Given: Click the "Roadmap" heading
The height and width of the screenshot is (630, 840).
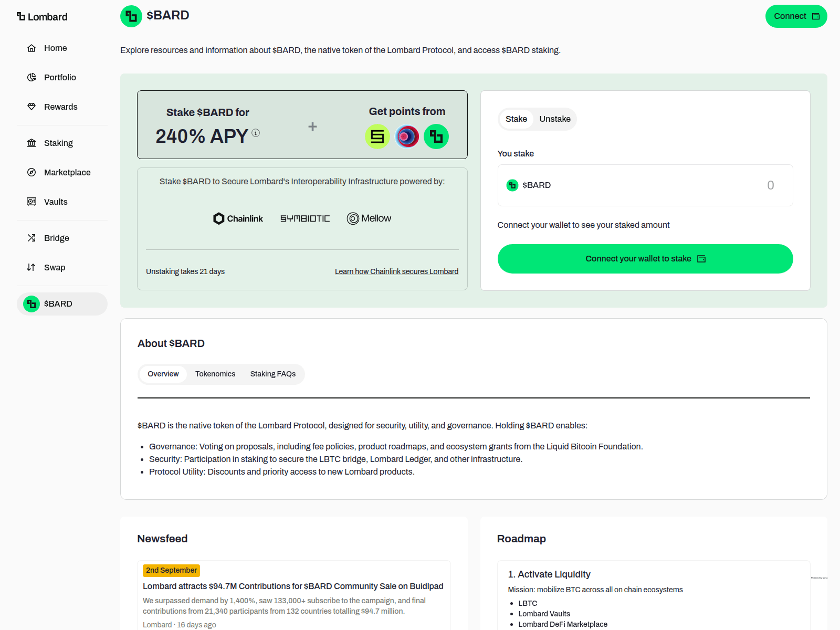Looking at the screenshot, I should [x=521, y=539].
